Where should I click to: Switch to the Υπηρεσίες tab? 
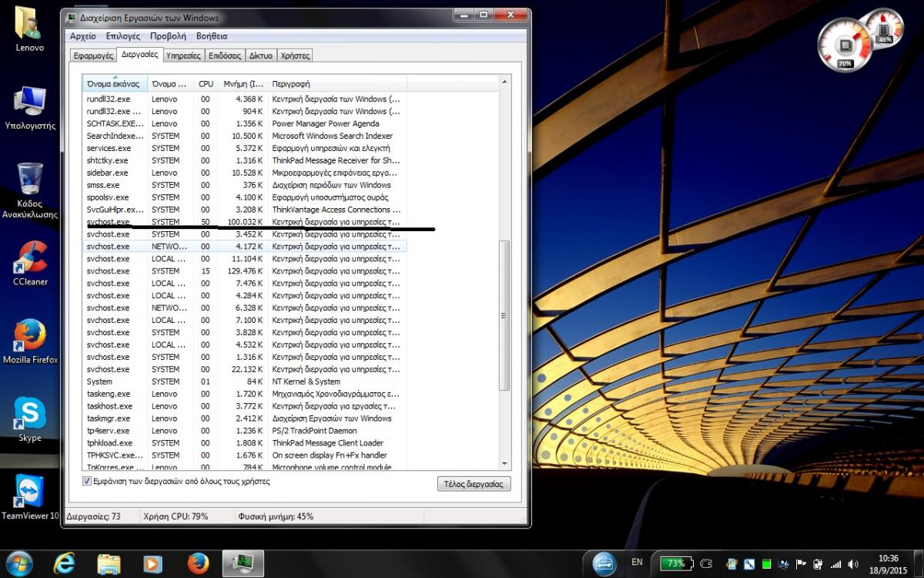pos(184,55)
